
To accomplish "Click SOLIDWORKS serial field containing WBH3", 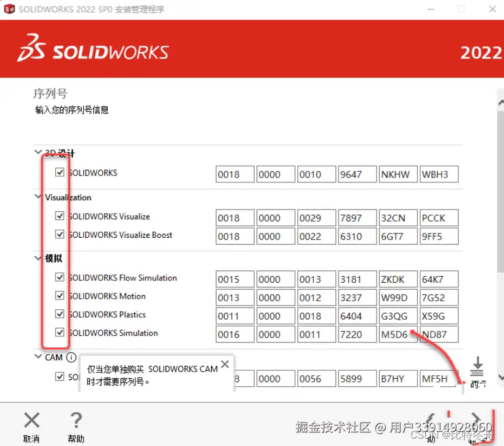I will pos(439,174).
